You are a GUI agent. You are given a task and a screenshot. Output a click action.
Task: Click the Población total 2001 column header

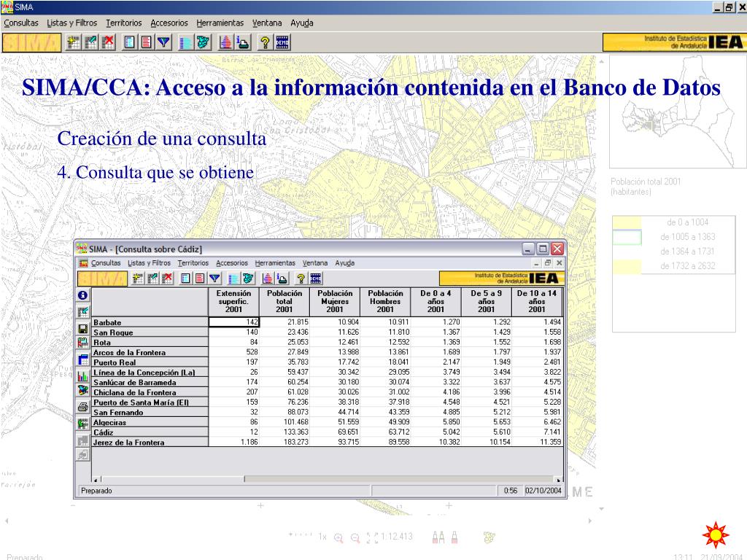tap(285, 301)
